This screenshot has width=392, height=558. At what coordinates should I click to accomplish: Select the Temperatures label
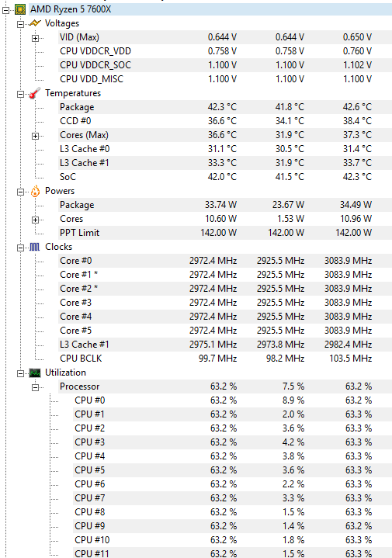tap(73, 93)
